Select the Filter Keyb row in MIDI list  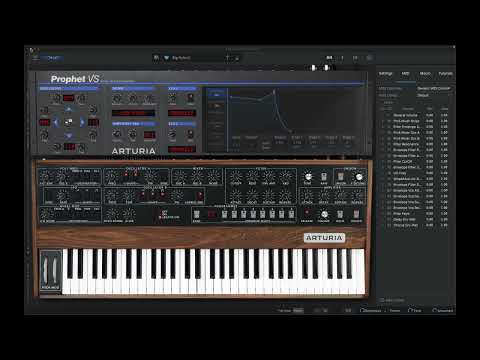[x=415, y=214]
